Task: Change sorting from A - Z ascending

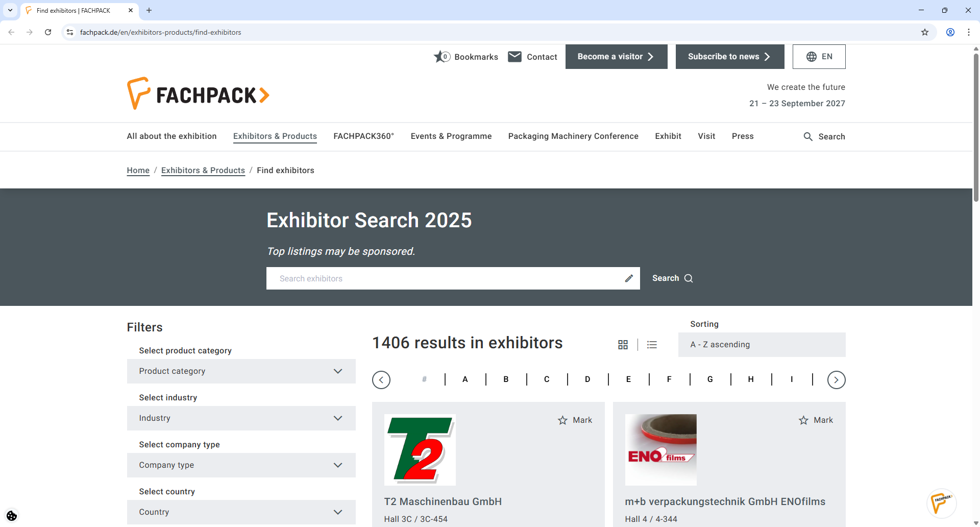Action: coord(761,345)
